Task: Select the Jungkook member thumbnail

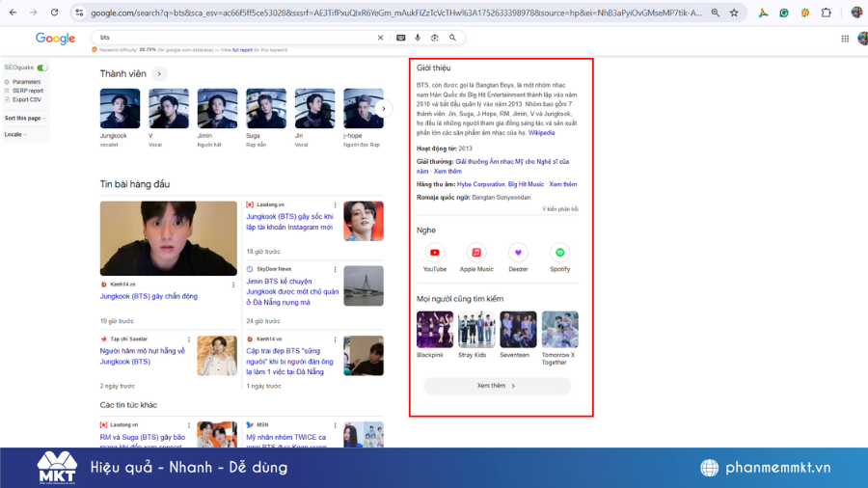Action: pos(121,108)
